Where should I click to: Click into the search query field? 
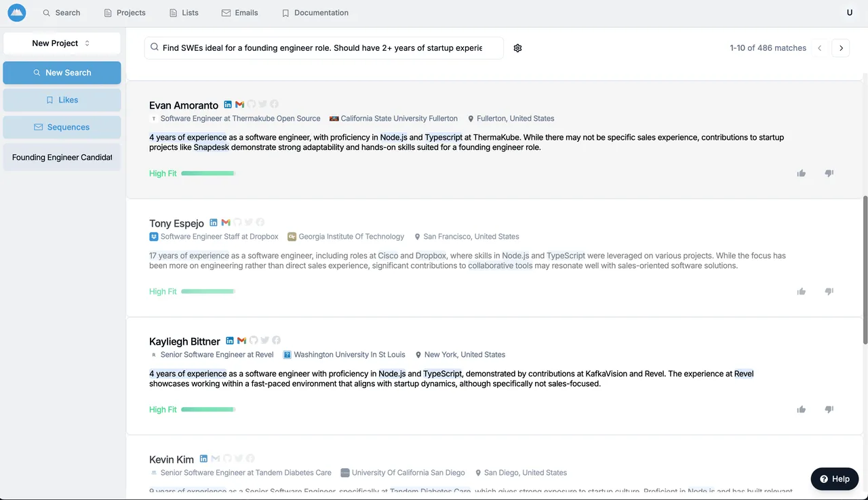[x=323, y=48]
